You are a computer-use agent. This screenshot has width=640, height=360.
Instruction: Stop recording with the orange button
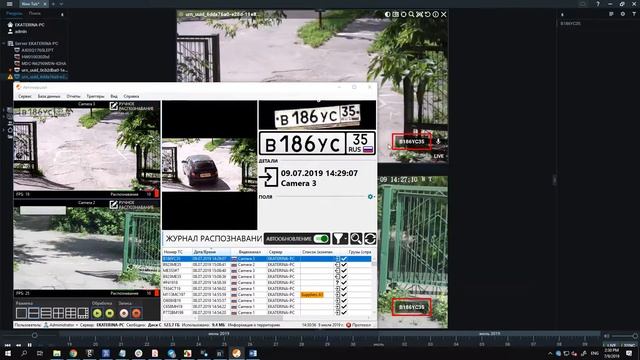click(x=136, y=313)
